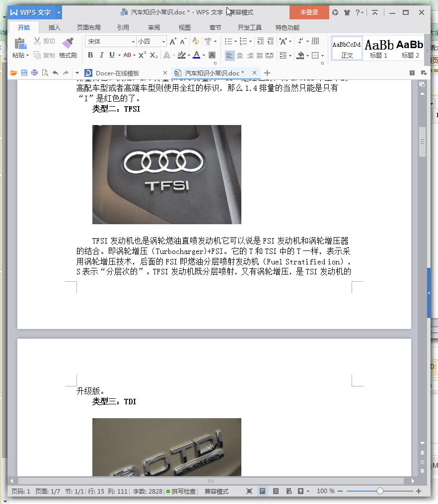This screenshot has height=504, width=438.
Task: Apply the 标题 2 style
Action: pyautogui.click(x=410, y=48)
